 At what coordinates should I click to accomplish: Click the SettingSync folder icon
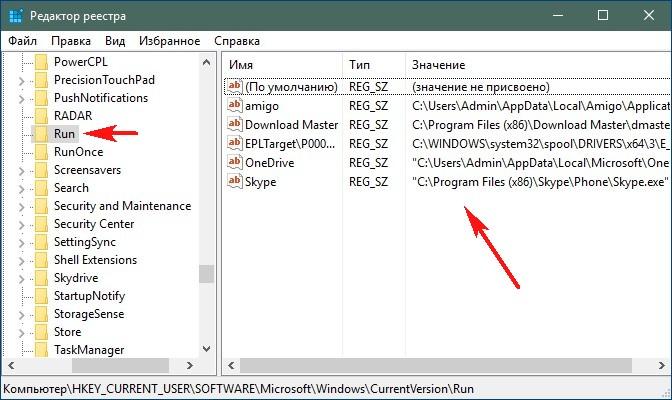41,242
